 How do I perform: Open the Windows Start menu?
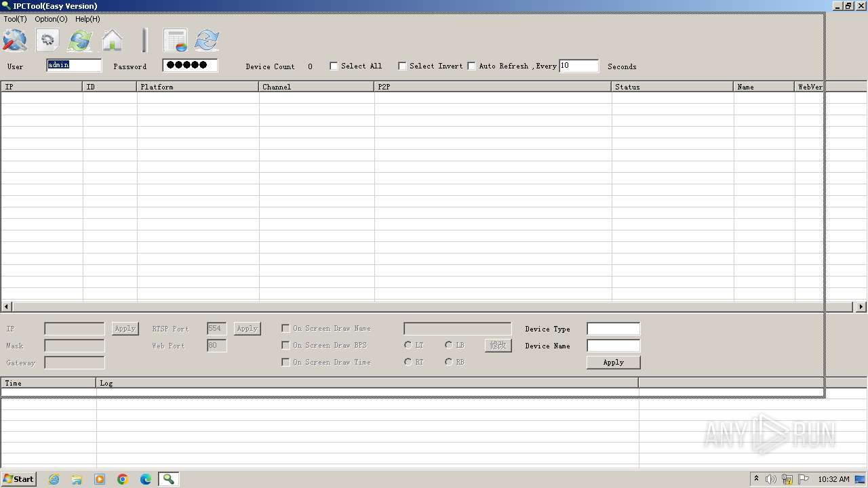pyautogui.click(x=18, y=479)
